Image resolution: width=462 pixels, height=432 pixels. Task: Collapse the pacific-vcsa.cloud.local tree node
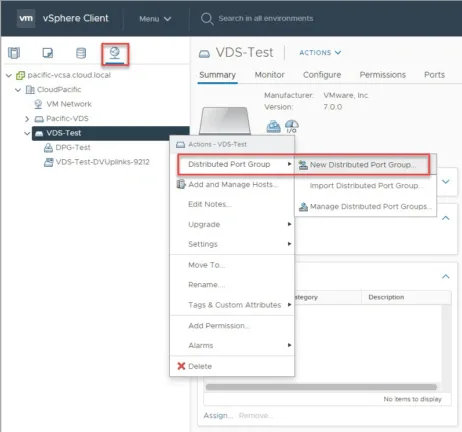coord(9,76)
